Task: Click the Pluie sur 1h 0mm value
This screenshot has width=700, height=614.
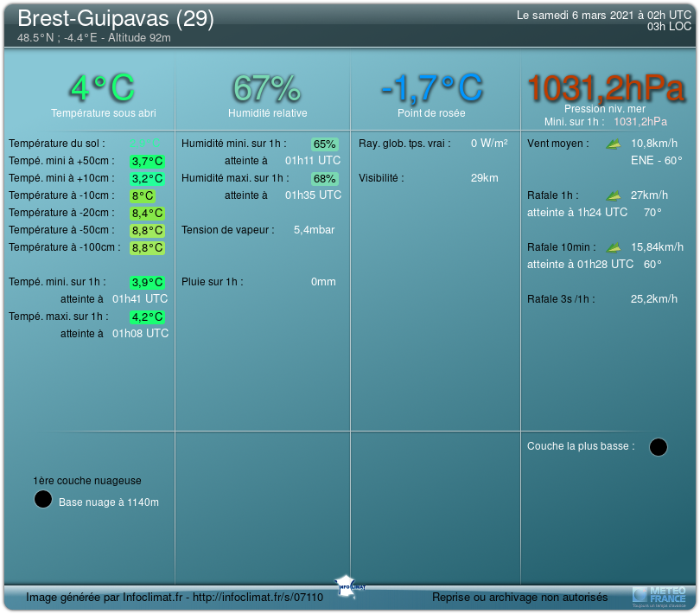Action: click(x=323, y=282)
